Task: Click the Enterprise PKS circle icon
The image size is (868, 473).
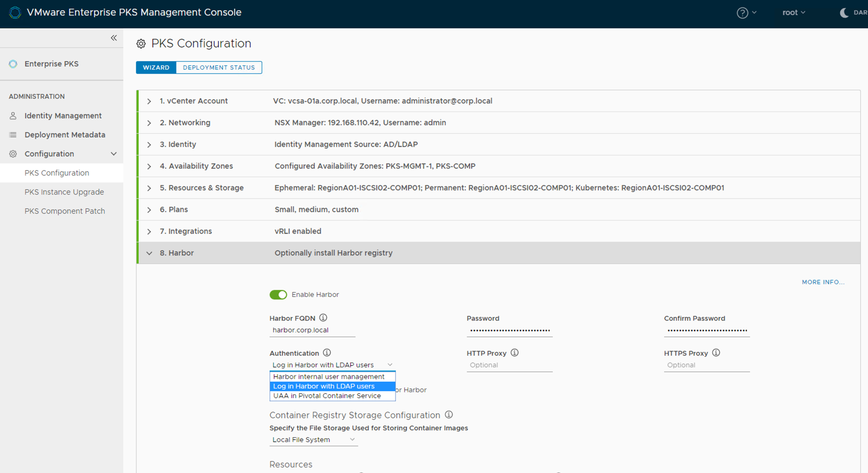Action: [13, 64]
